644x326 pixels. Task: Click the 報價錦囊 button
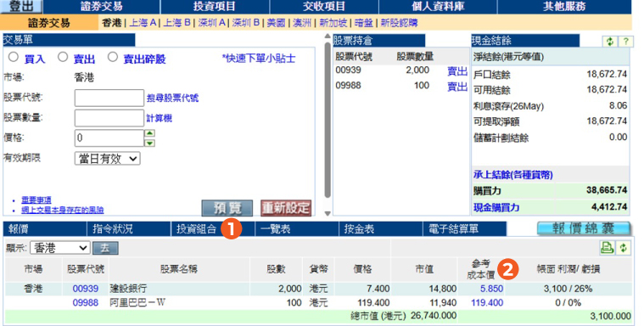point(584,228)
